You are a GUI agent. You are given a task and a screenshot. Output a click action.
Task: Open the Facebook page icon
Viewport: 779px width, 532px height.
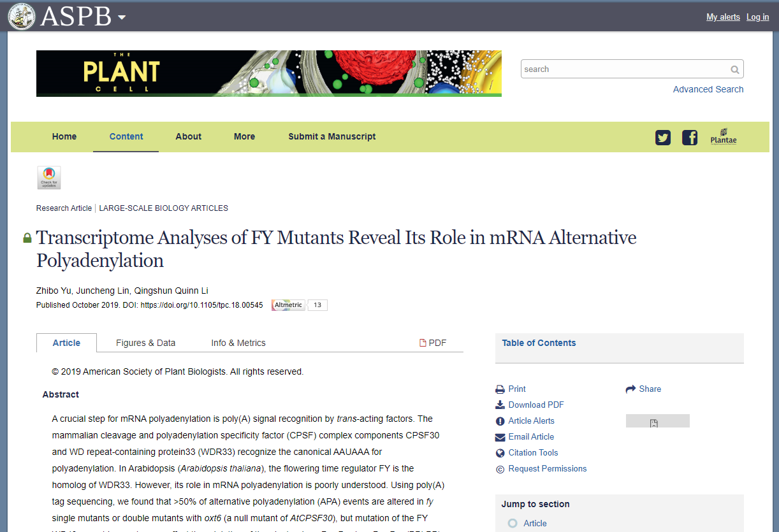[690, 137]
